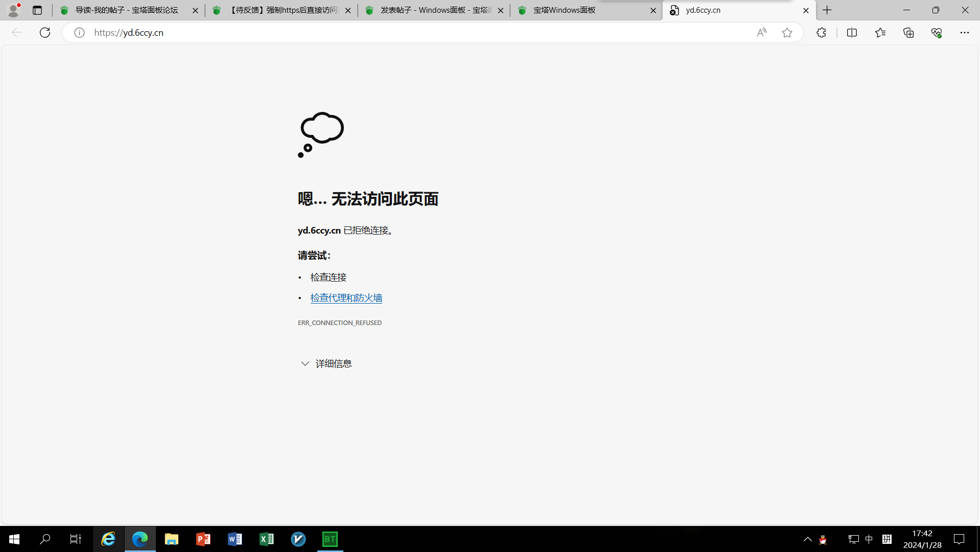Click the QQ penguin tray icon
This screenshot has width=980, height=552.
pos(823,539)
